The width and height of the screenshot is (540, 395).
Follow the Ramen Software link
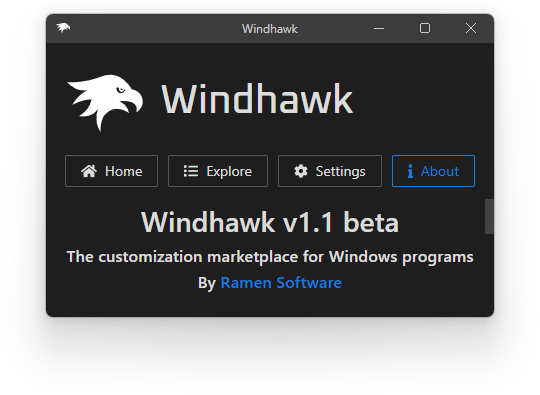click(x=281, y=283)
